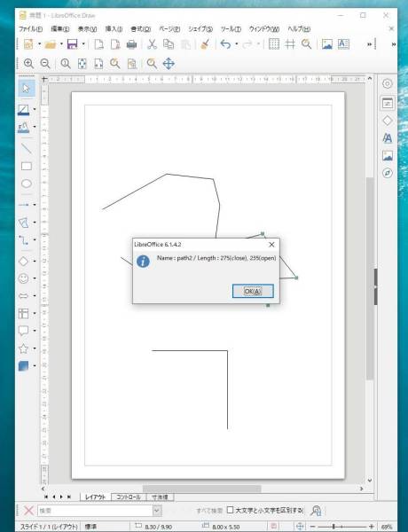Open the 表示 menu
The width and height of the screenshot is (408, 532).
coord(87,29)
